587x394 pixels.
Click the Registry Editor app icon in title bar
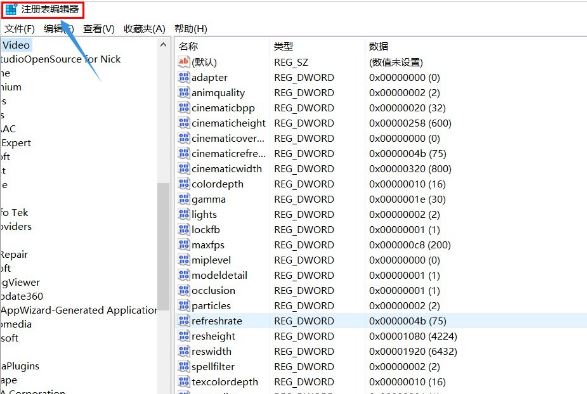click(11, 9)
